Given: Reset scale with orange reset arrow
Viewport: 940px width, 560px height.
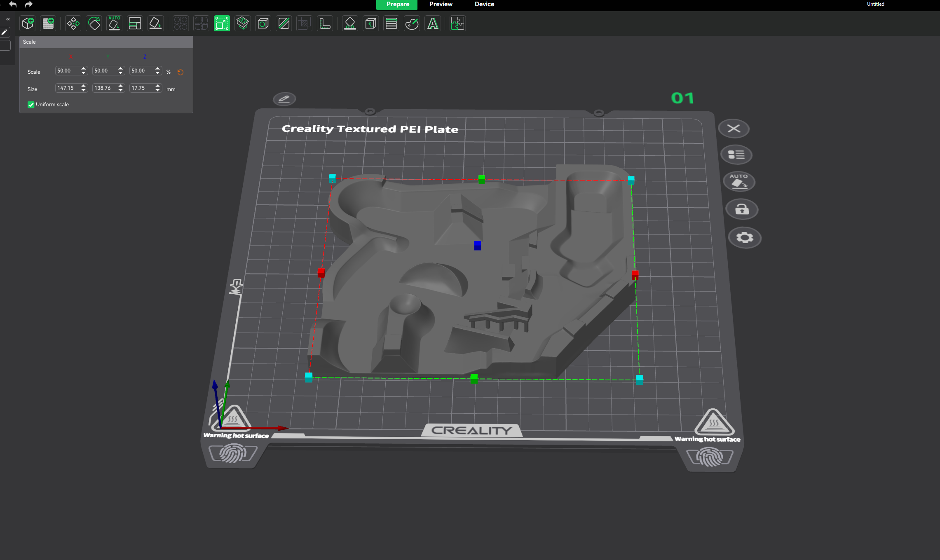Looking at the screenshot, I should tap(180, 72).
